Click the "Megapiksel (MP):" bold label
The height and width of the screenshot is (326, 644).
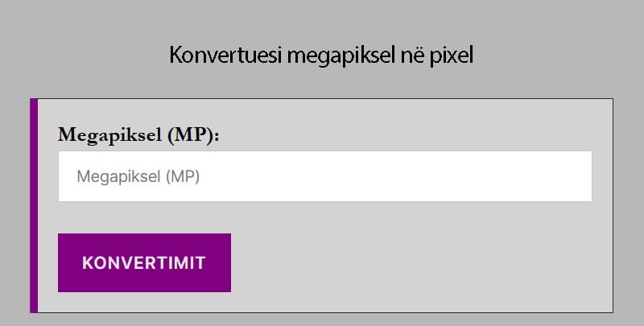click(x=138, y=134)
